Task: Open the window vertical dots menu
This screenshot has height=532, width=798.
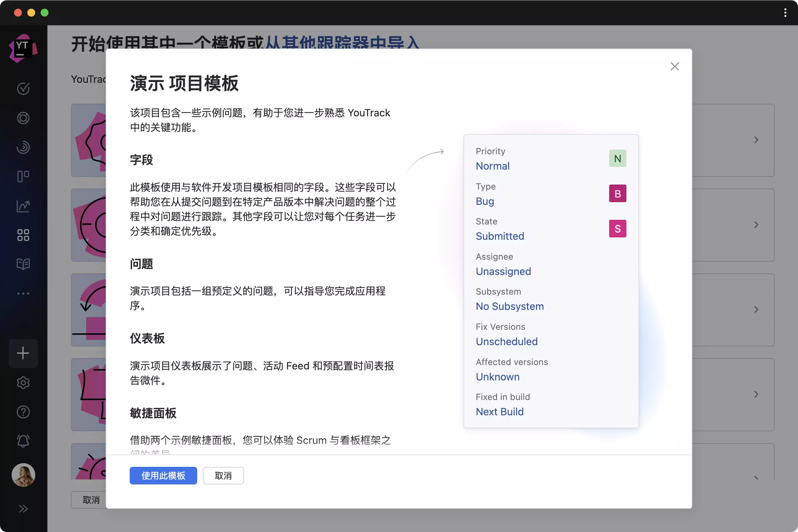Action: pyautogui.click(x=785, y=13)
